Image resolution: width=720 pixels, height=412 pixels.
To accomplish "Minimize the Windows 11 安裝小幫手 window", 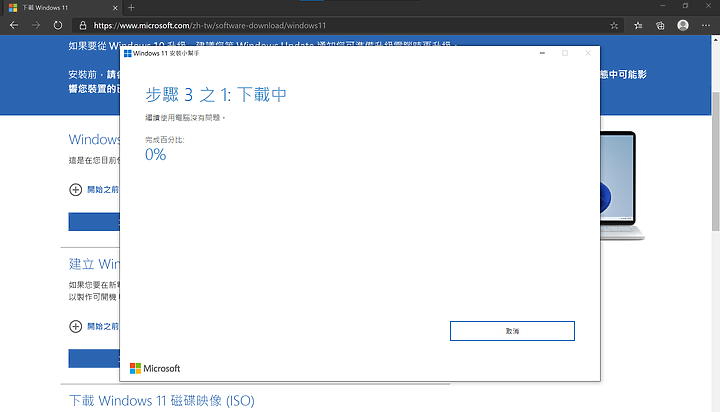I will (x=542, y=53).
